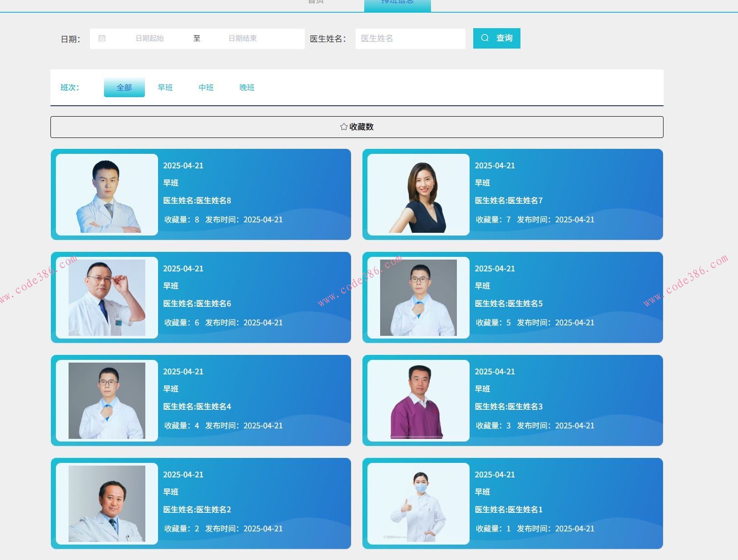Click the top date on the 医生姓名7 card
This screenshot has height=560, width=738.
click(x=495, y=166)
